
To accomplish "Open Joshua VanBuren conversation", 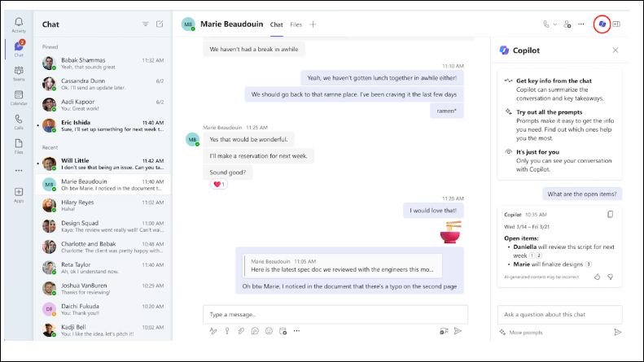I will click(103, 289).
